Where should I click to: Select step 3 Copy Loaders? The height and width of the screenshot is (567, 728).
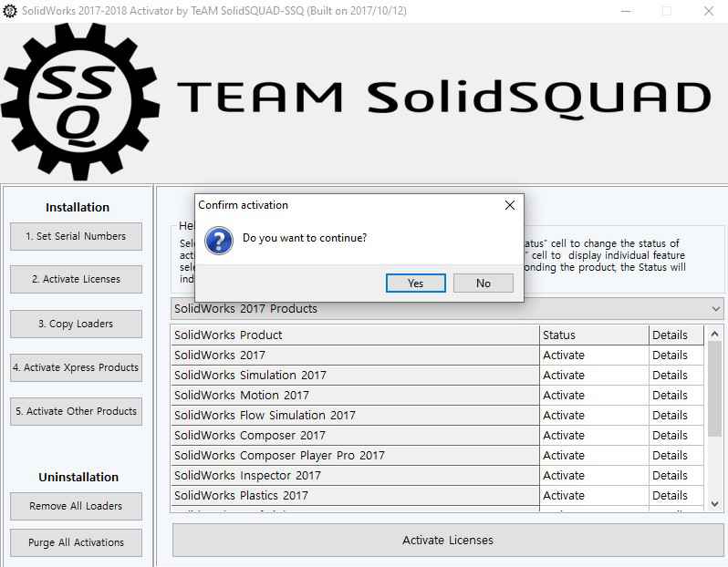point(76,324)
